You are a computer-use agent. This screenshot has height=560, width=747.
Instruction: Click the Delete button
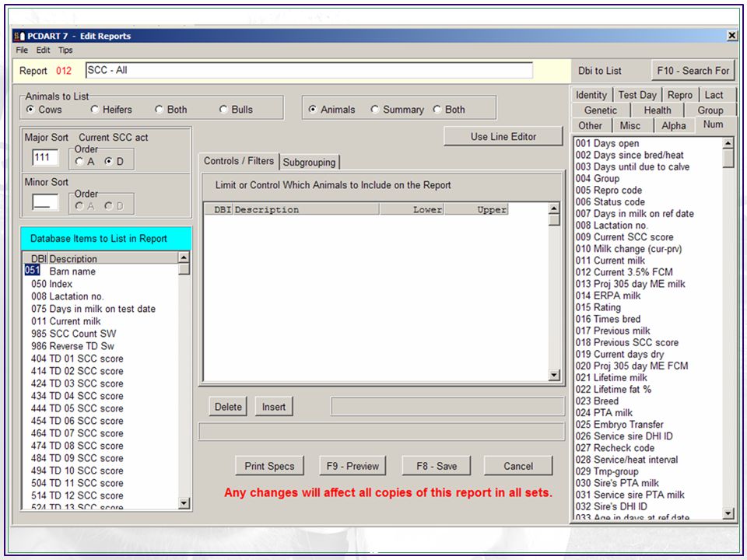pyautogui.click(x=228, y=407)
